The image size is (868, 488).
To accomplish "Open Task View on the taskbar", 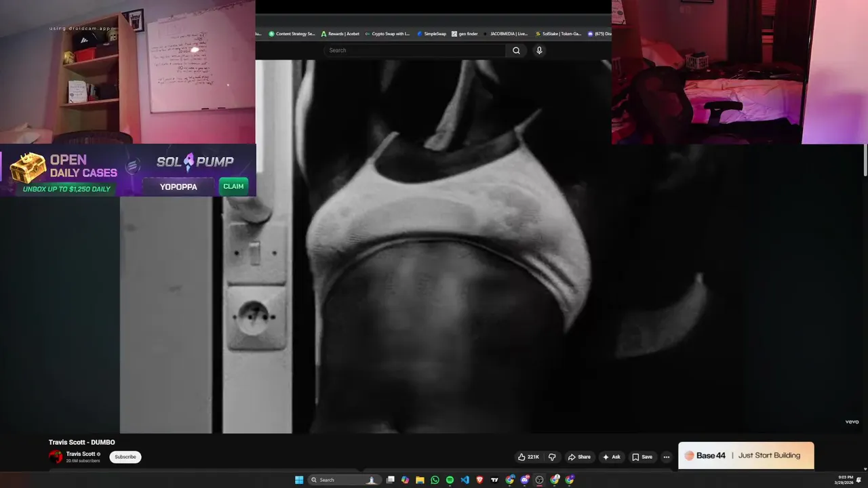I will click(391, 480).
